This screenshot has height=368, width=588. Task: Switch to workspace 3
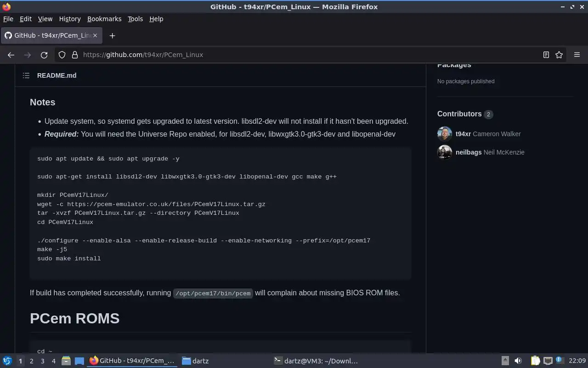click(42, 361)
